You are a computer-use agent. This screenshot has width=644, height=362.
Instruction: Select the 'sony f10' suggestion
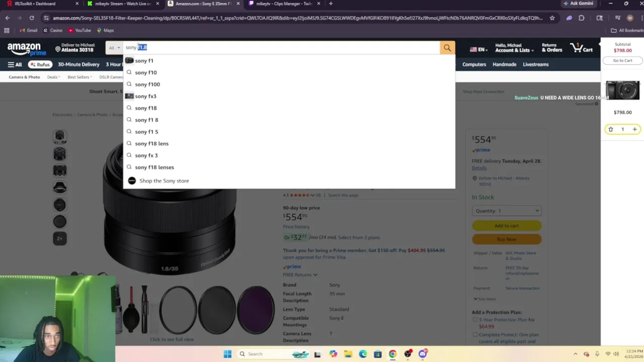click(x=289, y=72)
